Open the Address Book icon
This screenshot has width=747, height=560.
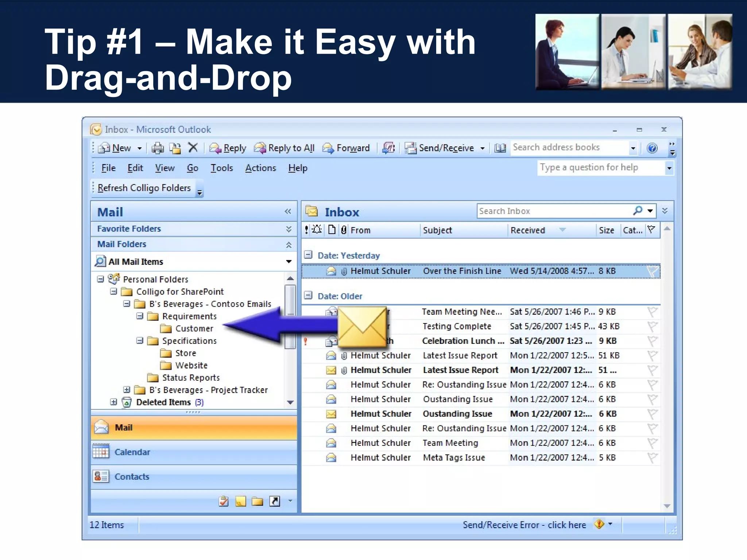pos(500,148)
